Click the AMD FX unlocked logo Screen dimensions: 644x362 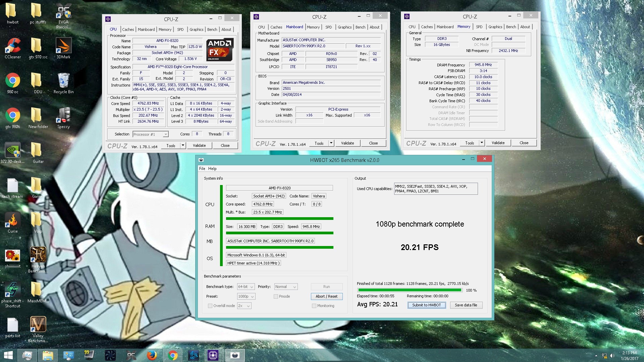click(x=219, y=50)
